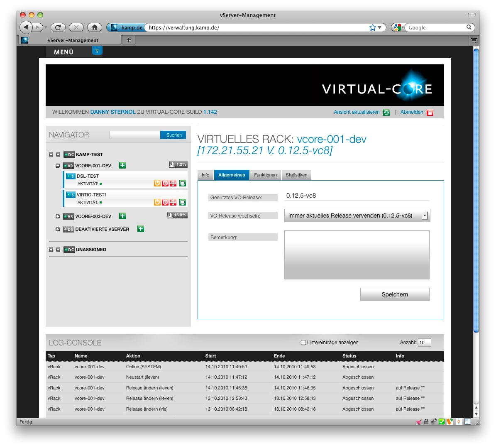Open the Funktionen tab
The width and height of the screenshot is (496, 448).
pos(265,175)
